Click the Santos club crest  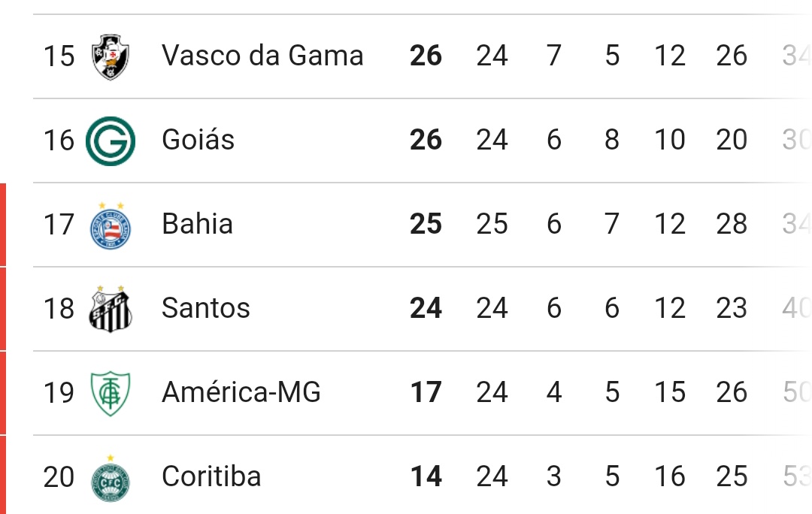tap(111, 308)
